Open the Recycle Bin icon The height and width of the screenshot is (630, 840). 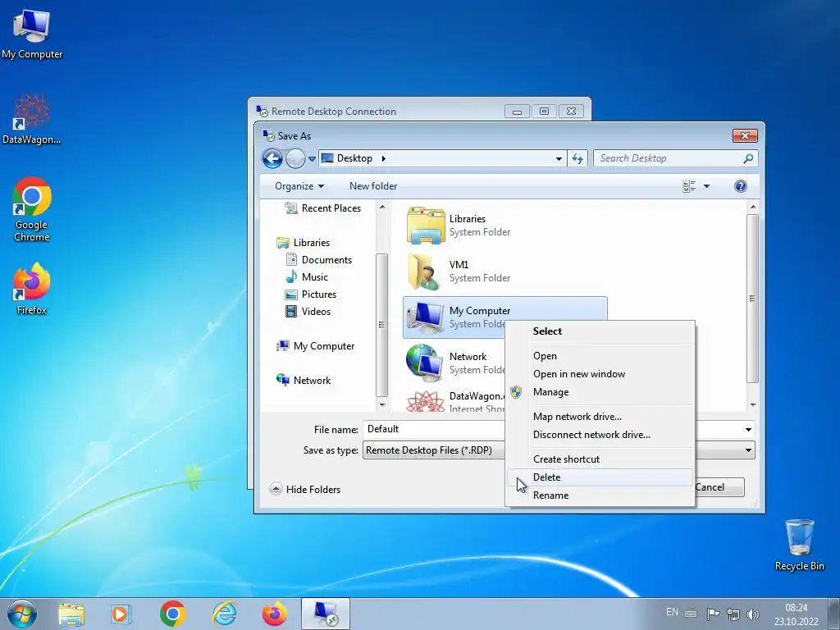[x=799, y=545]
